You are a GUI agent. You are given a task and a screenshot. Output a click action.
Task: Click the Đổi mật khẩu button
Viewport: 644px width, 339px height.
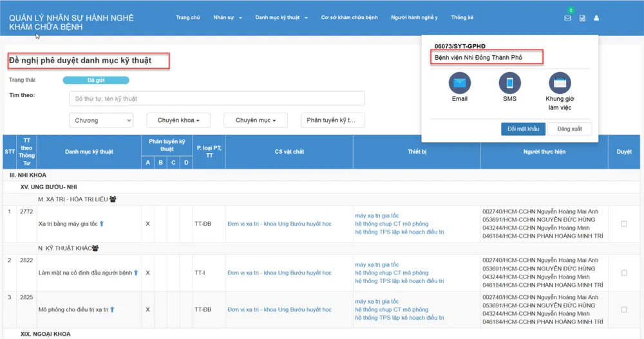click(x=523, y=129)
